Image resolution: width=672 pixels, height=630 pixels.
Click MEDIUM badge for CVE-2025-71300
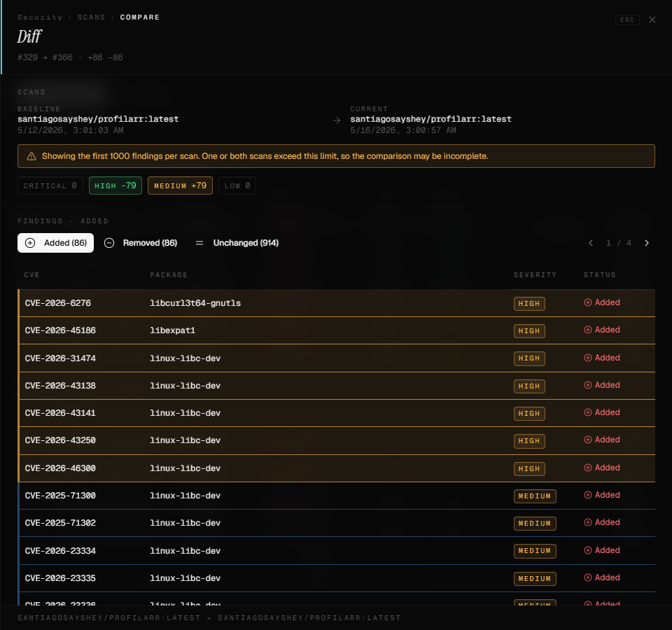click(x=535, y=496)
